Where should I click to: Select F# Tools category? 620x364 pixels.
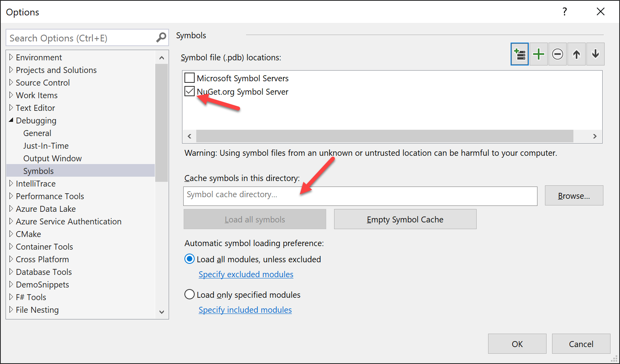(31, 297)
